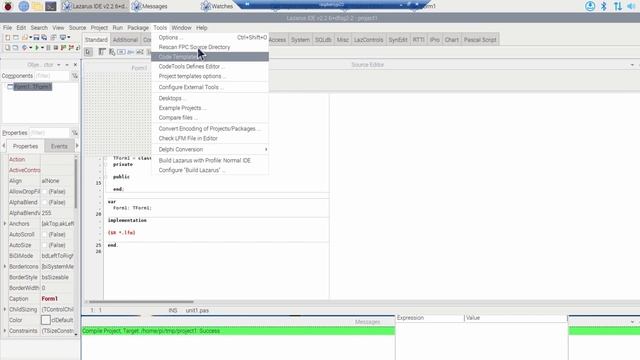Viewport: 640px width, 360px height.
Task: Click the Save All toolbar icon
Action: [44, 38]
